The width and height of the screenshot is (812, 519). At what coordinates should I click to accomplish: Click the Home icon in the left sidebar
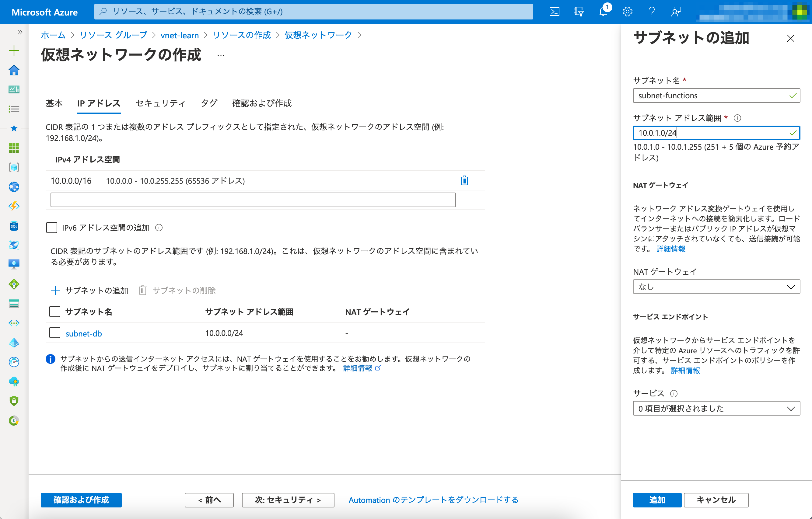[x=14, y=70]
